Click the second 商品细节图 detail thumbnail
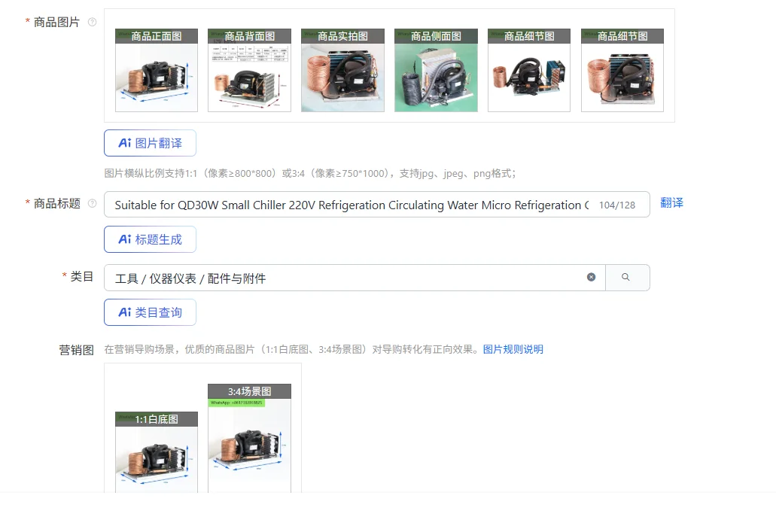 622,69
